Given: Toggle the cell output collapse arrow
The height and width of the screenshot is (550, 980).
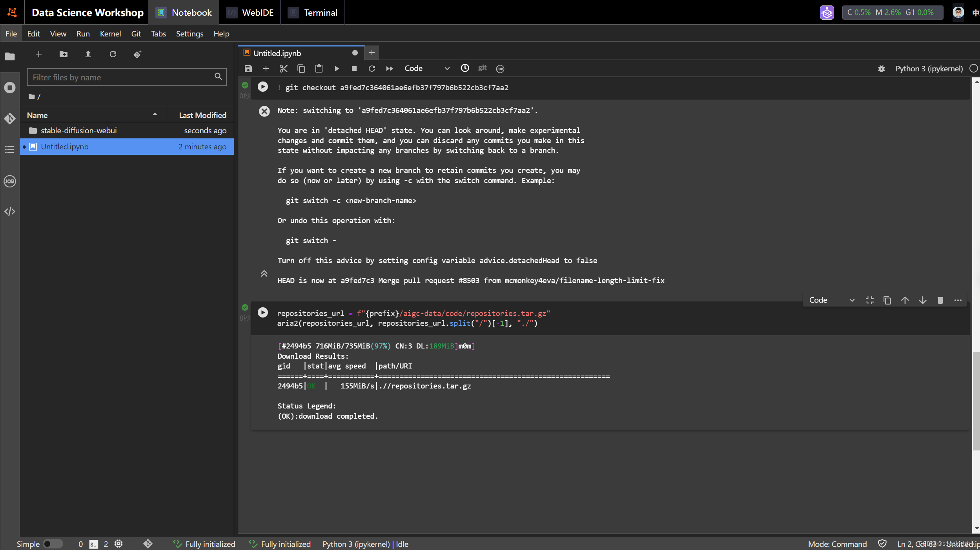Looking at the screenshot, I should [x=264, y=273].
